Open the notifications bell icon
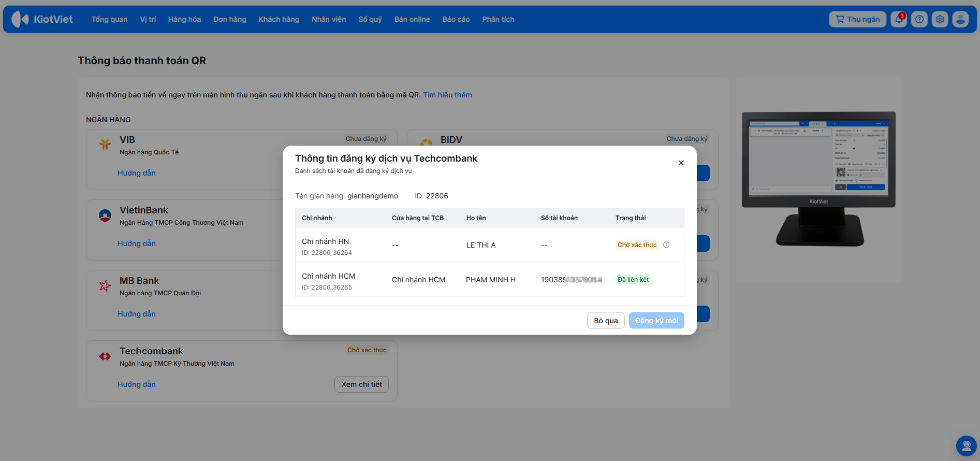This screenshot has height=461, width=980. pos(899,19)
